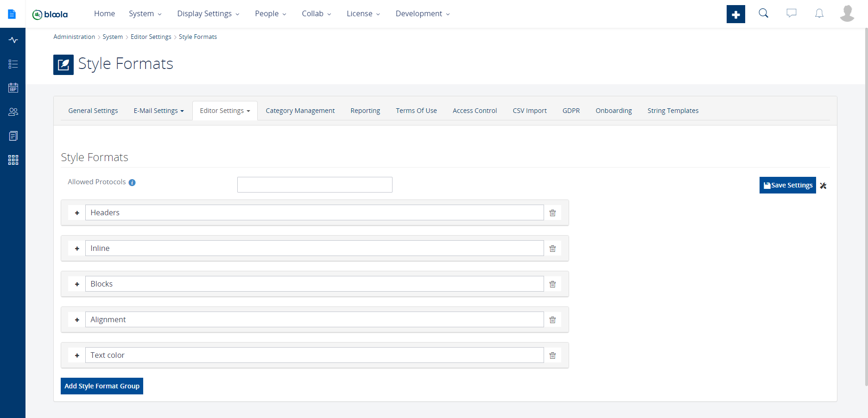Click the info icon beside Allowed Protocols
Viewport: 868px width, 418px height.
[x=132, y=182]
